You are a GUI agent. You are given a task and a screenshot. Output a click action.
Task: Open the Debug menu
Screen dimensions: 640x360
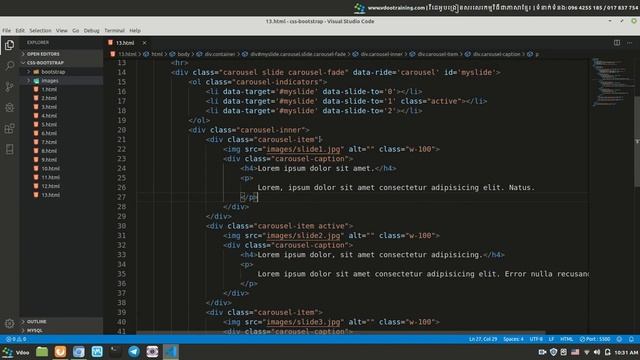[x=91, y=31]
